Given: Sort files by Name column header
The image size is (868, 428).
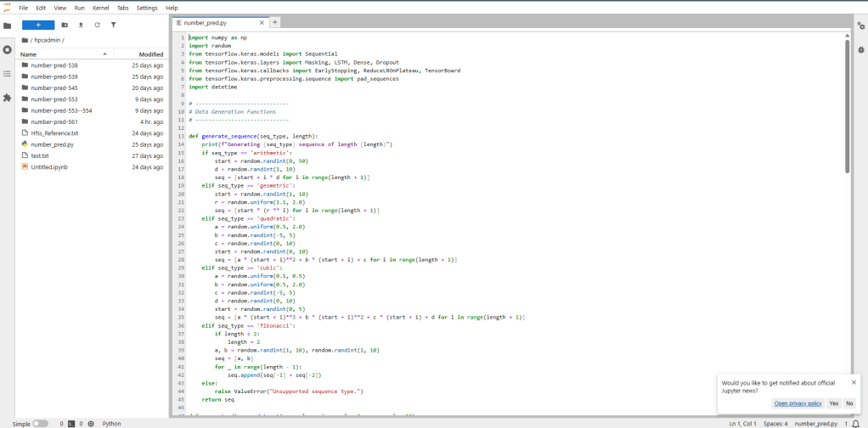Looking at the screenshot, I should tap(29, 54).
